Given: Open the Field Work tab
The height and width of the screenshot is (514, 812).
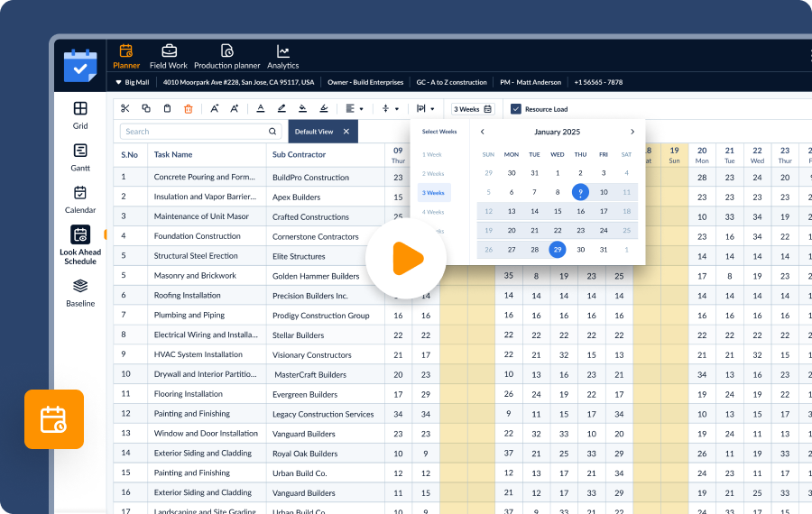Looking at the screenshot, I should click(x=169, y=57).
